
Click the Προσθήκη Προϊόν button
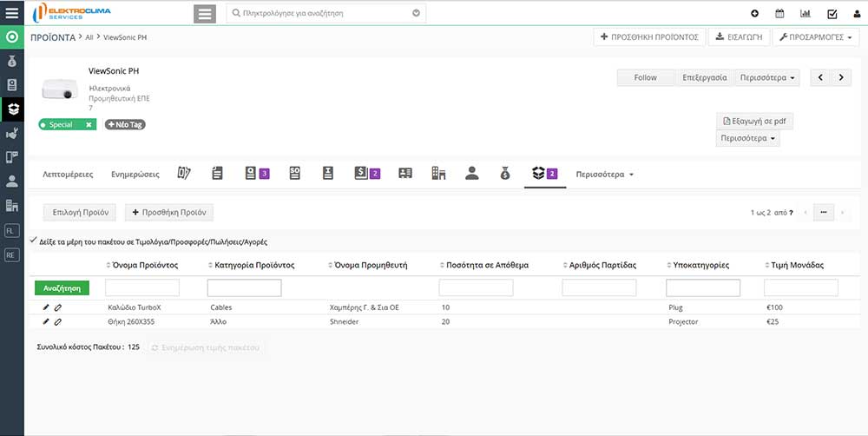(x=169, y=212)
